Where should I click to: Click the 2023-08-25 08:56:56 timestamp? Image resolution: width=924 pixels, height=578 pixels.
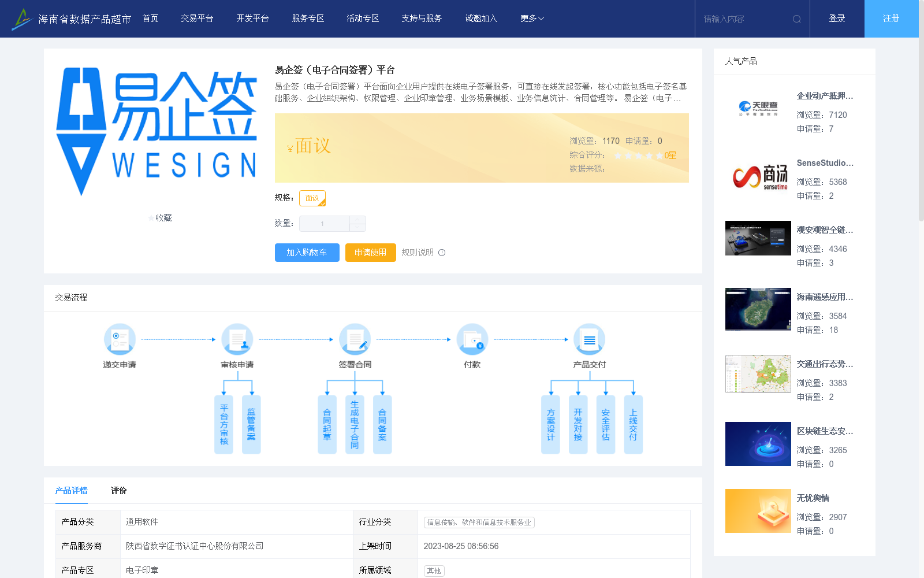[x=461, y=546]
